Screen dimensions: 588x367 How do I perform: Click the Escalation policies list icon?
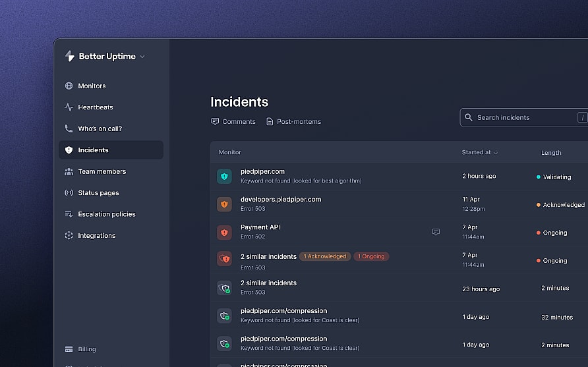coord(69,214)
